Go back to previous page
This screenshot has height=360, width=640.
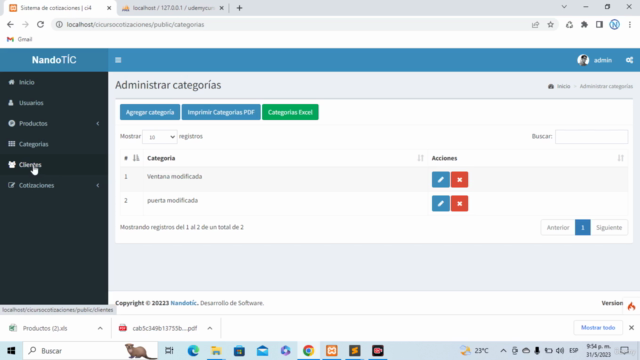click(10, 24)
